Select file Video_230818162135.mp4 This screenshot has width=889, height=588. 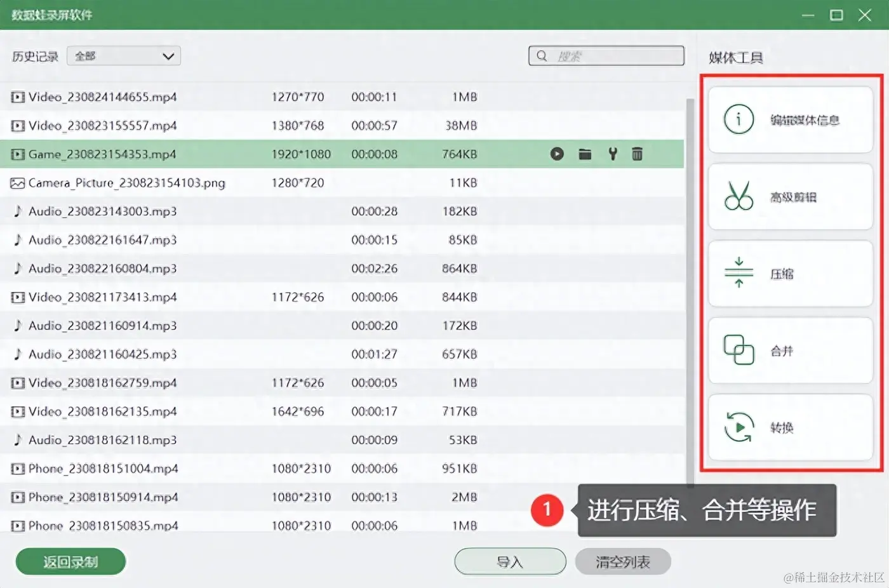coord(342,411)
